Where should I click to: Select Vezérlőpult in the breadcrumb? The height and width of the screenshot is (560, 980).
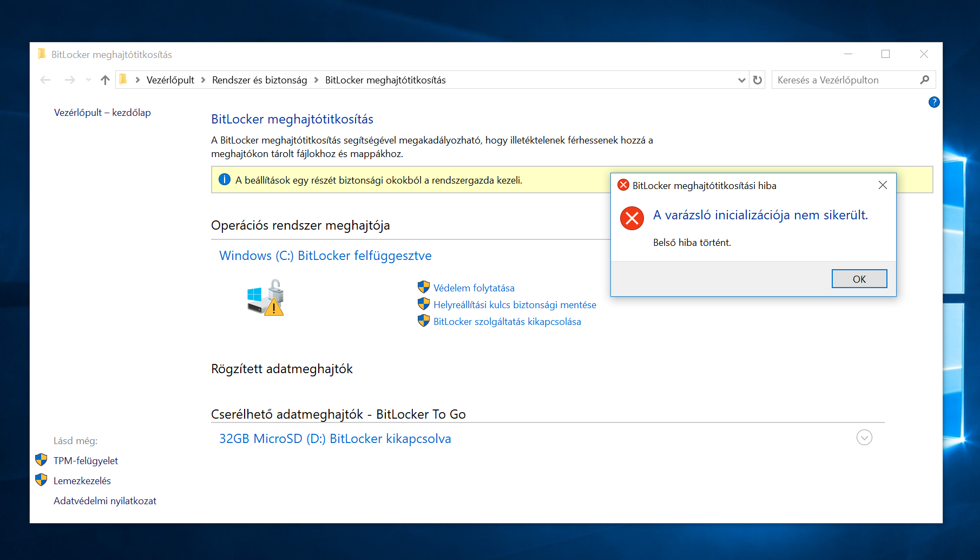click(x=170, y=80)
